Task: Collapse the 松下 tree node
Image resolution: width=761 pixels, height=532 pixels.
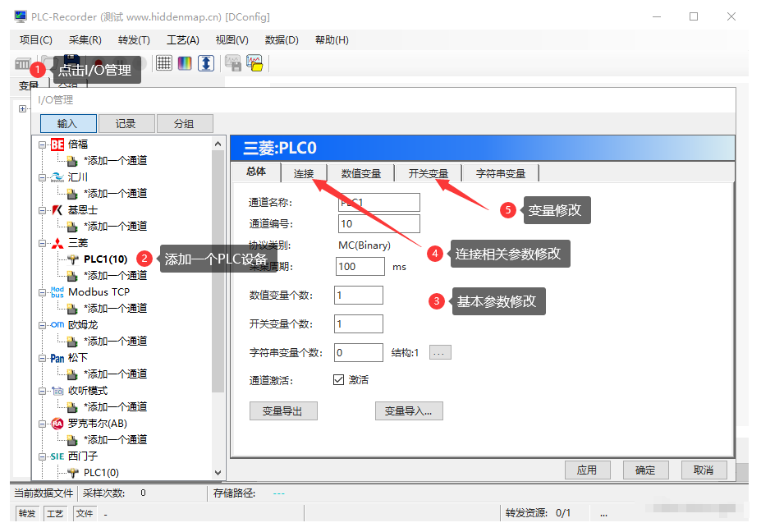Action: click(42, 358)
